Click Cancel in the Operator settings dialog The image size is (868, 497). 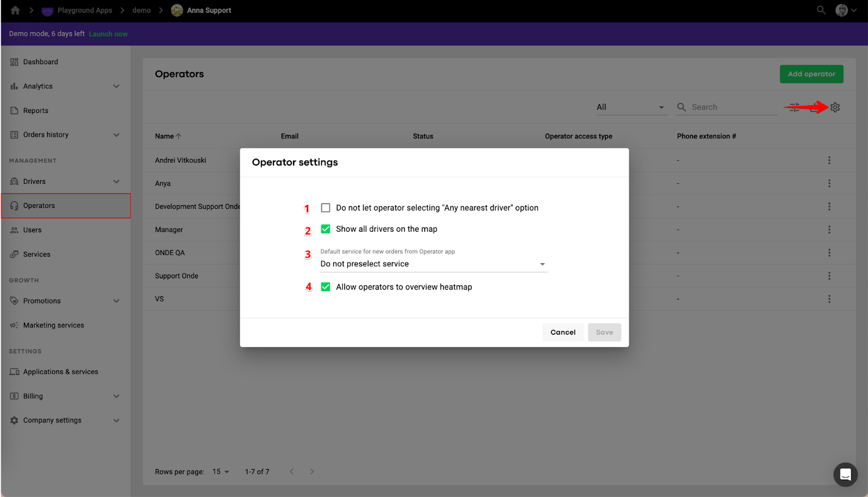tap(563, 333)
